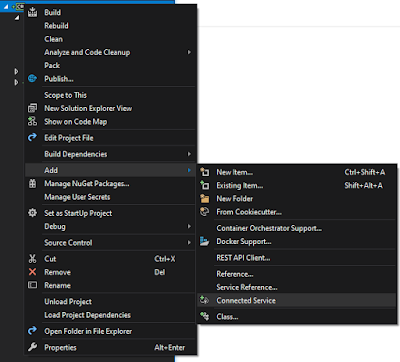
Task: Click the New Item icon
Action: (204, 172)
